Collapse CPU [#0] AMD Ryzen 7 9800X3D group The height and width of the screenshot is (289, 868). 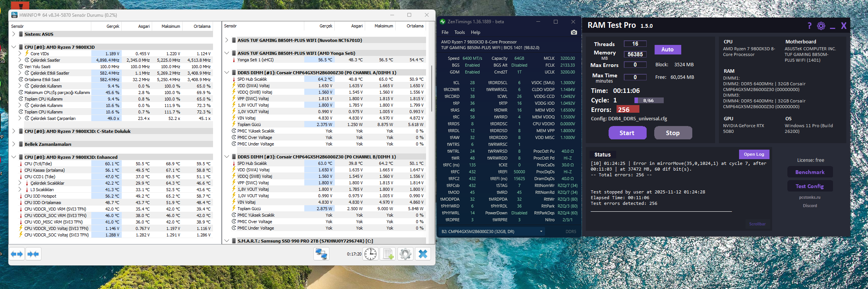pos(14,47)
